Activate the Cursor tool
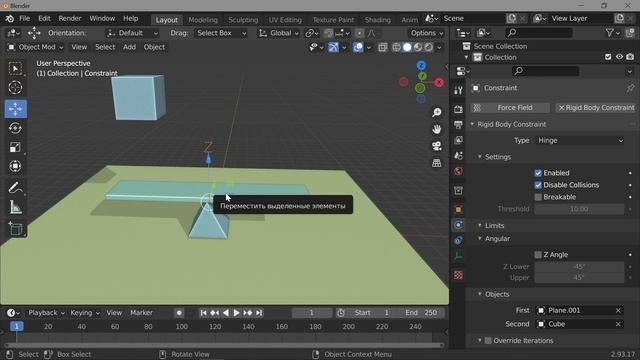This screenshot has width=640, height=360. (16, 87)
